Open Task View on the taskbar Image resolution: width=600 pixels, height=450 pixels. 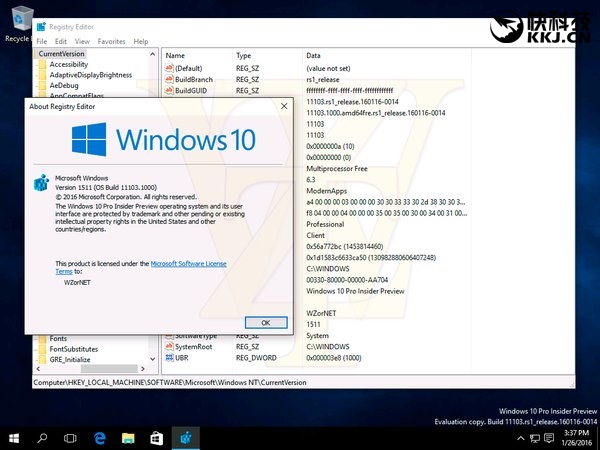70,439
